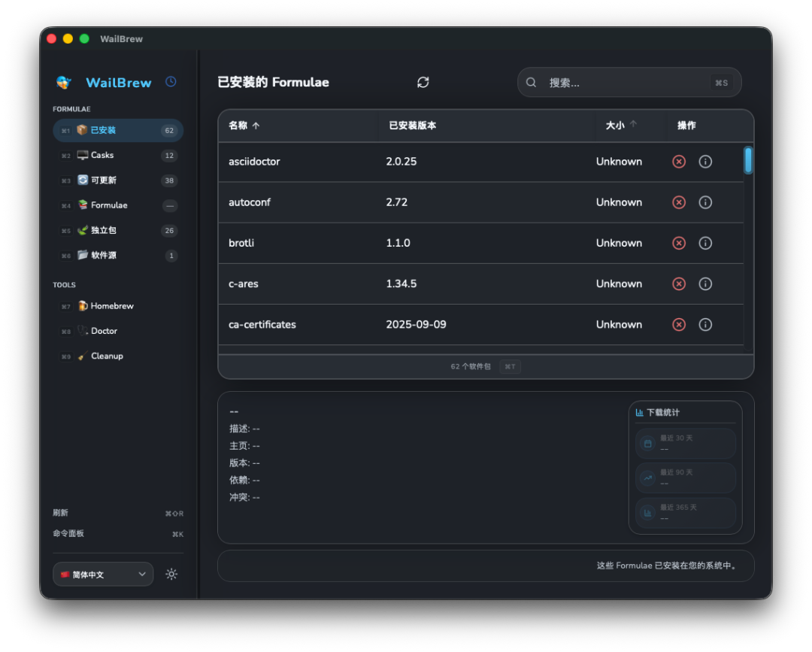Toggle light mode with the sun icon
The width and height of the screenshot is (812, 652).
171,574
